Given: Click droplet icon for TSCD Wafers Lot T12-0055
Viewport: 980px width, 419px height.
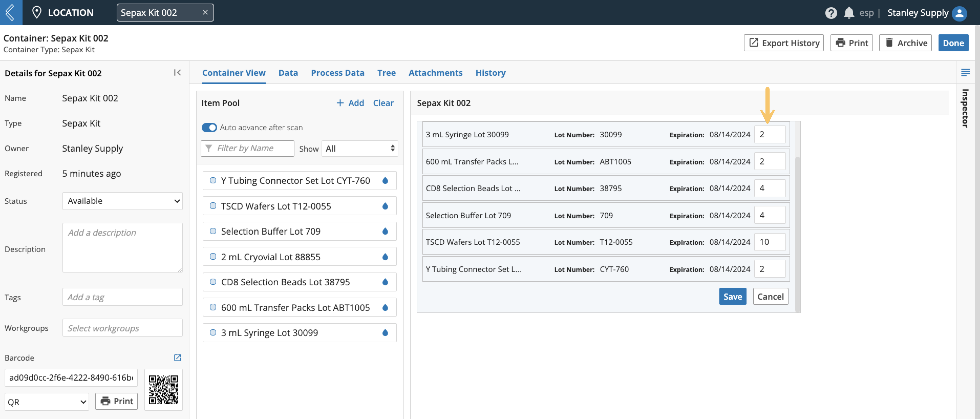Looking at the screenshot, I should (x=385, y=206).
